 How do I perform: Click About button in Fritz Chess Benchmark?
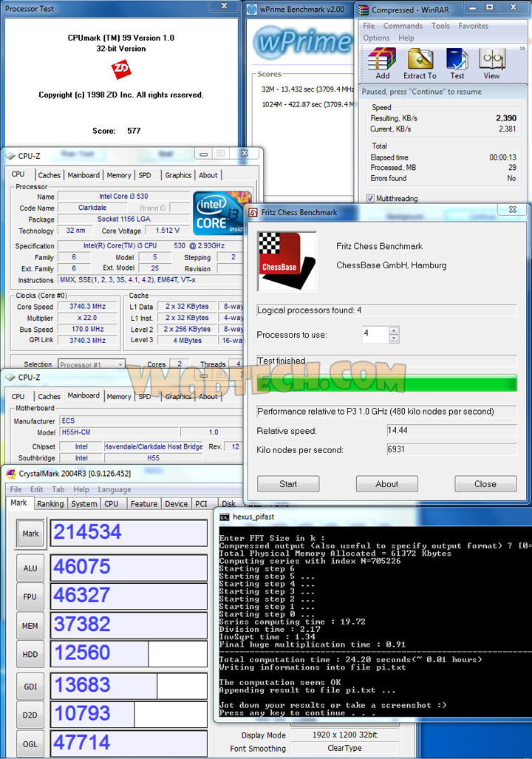pyautogui.click(x=386, y=484)
